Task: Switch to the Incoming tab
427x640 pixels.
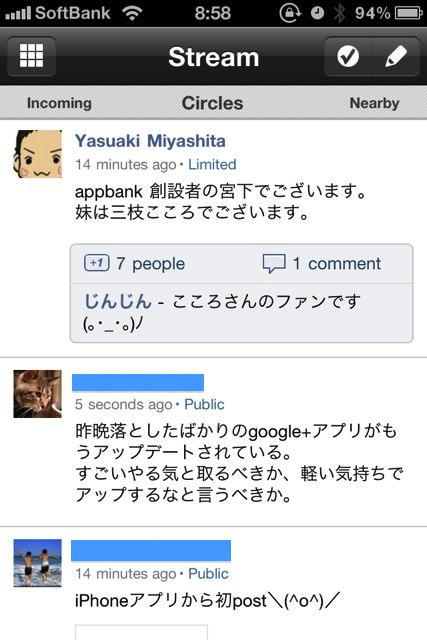Action: coord(59,103)
